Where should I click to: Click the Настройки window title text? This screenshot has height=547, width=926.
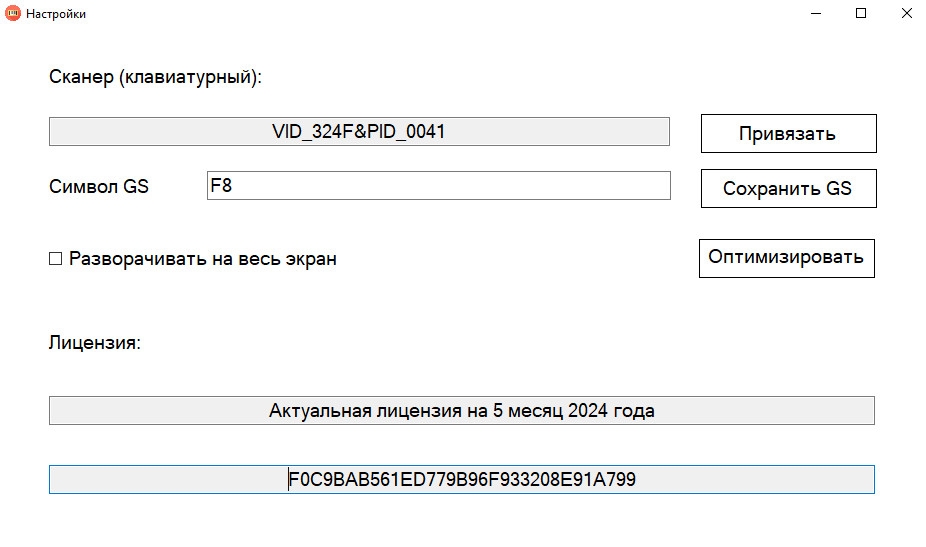[56, 14]
